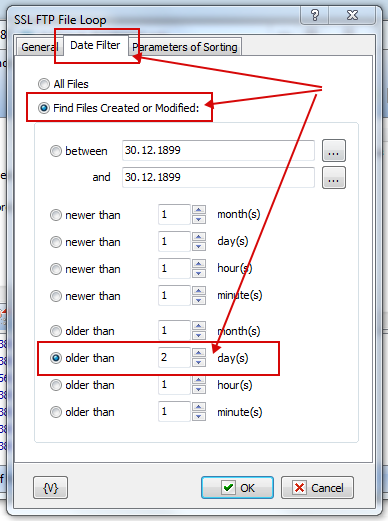Select the All Files radio option
Image resolution: width=388 pixels, height=521 pixels.
point(44,84)
